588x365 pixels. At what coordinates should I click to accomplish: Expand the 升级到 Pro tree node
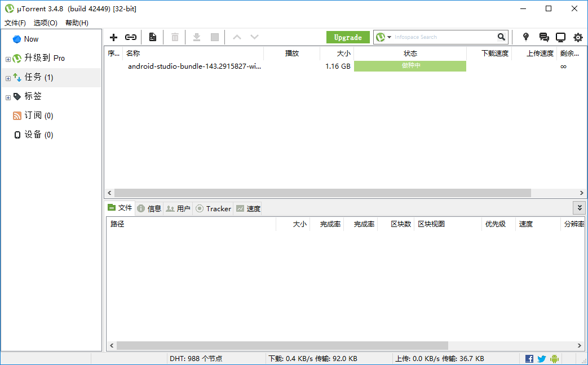point(8,59)
